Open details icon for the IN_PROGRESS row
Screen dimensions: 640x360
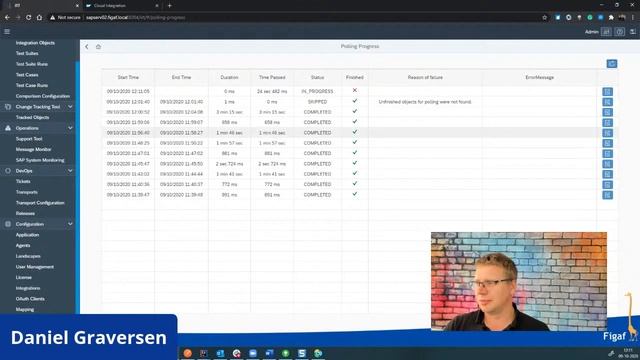tap(607, 92)
